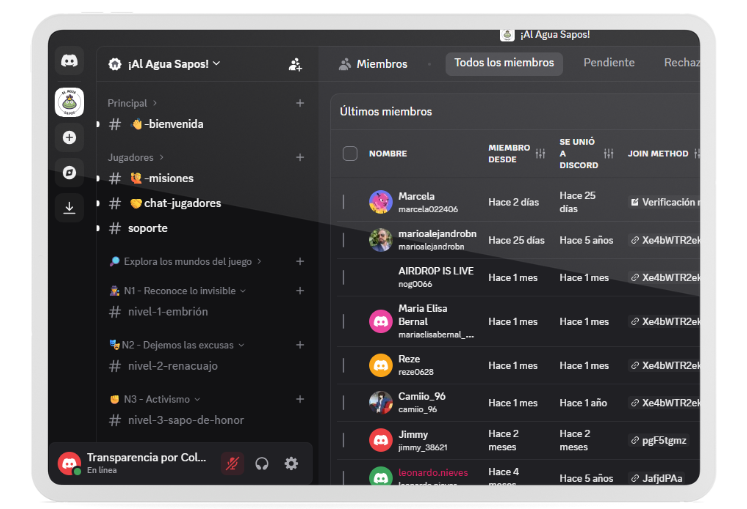This screenshot has width=747, height=509.
Task: Select the ¡Al Agua Sapos! server icon
Action: (69, 101)
